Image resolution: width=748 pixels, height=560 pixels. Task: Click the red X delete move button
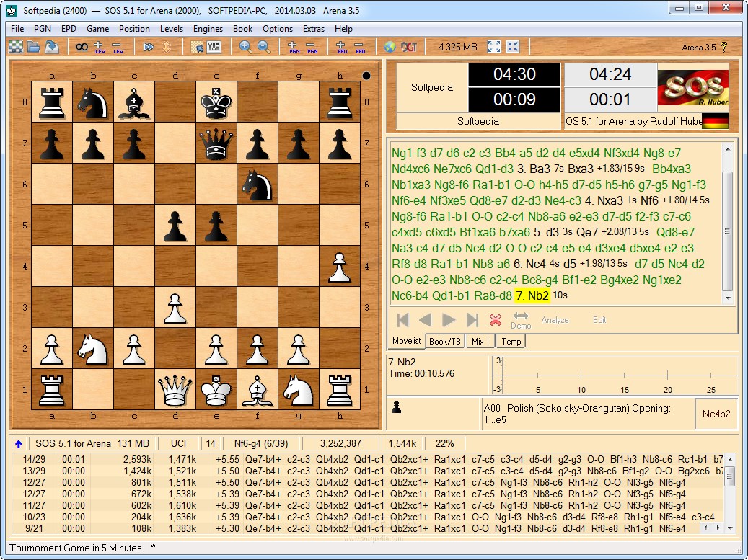pyautogui.click(x=495, y=320)
